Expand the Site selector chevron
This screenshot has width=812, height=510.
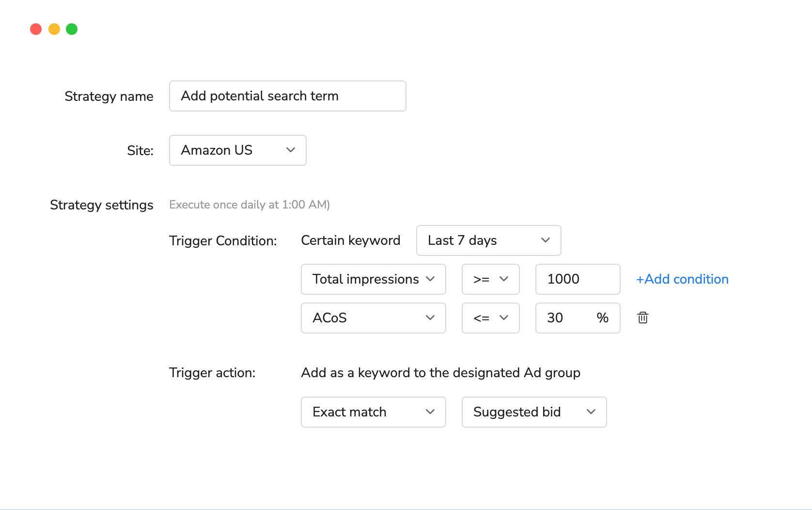click(x=291, y=150)
